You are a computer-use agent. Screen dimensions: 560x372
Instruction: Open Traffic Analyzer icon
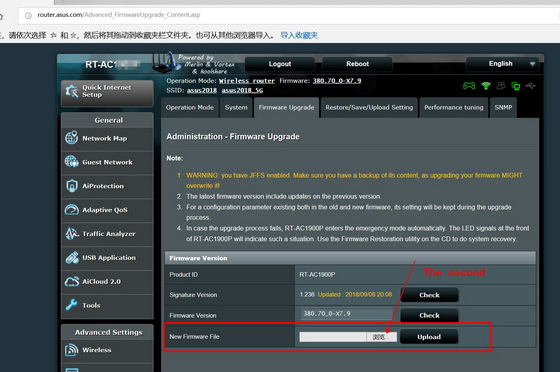click(72, 233)
